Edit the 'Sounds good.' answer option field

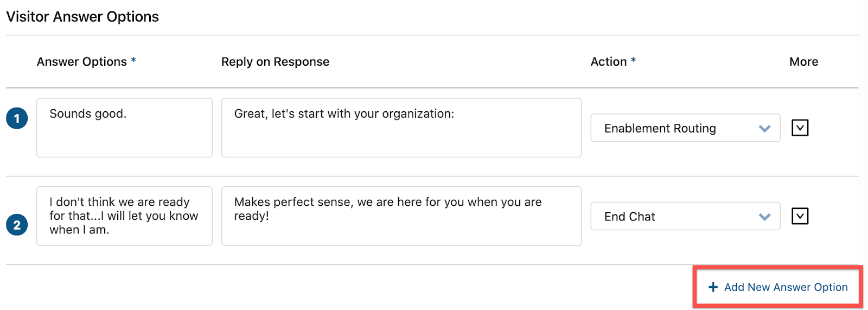click(124, 128)
